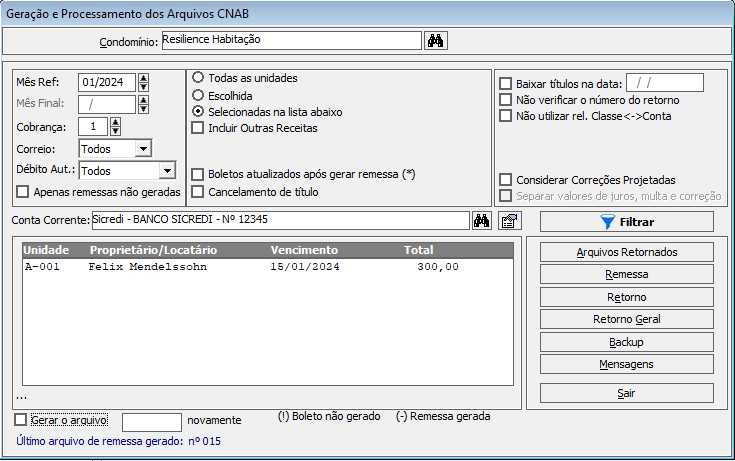Image resolution: width=735 pixels, height=461 pixels.
Task: Select Escolhida radio option
Action: 198,96
